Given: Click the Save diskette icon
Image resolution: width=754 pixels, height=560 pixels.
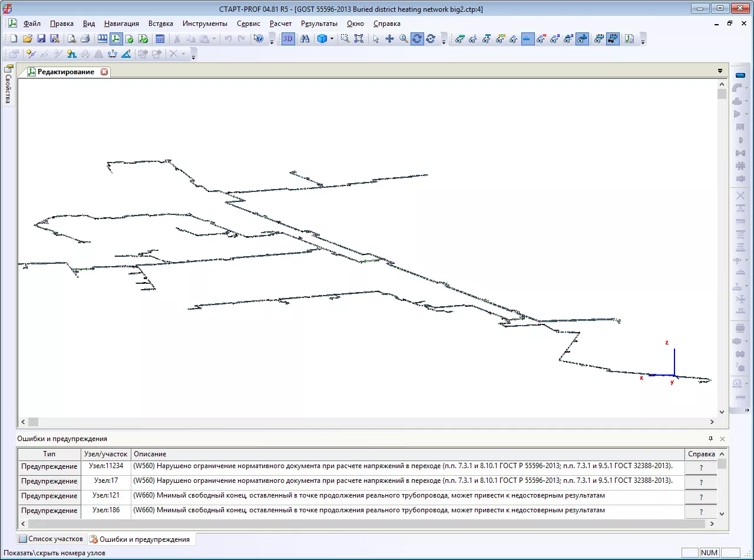Looking at the screenshot, I should coord(41,39).
